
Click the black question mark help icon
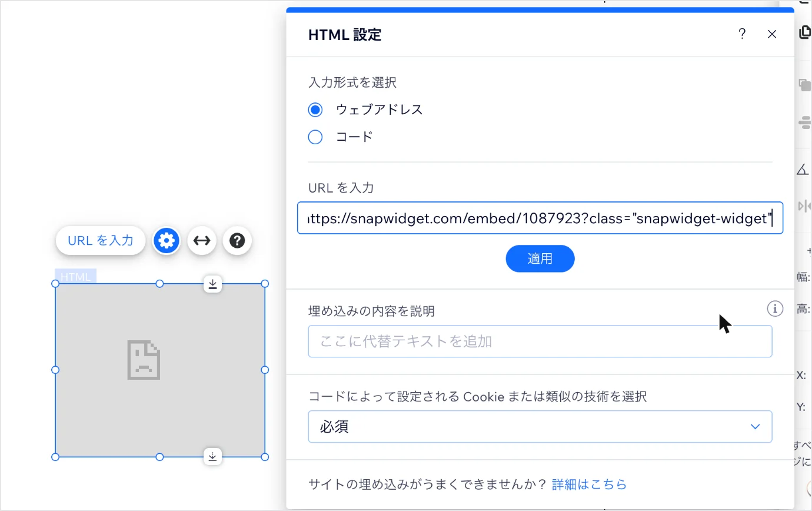[237, 241]
